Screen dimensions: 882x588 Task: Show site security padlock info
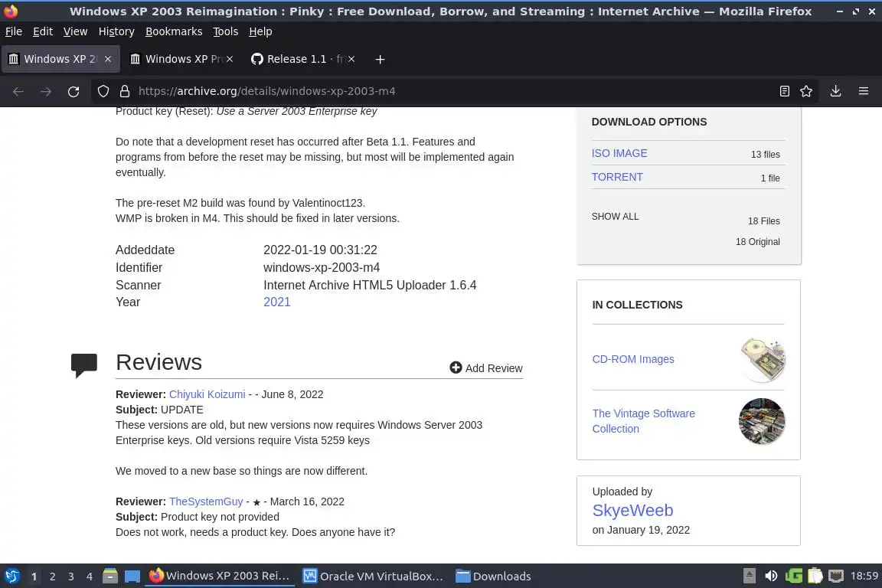[x=125, y=91]
